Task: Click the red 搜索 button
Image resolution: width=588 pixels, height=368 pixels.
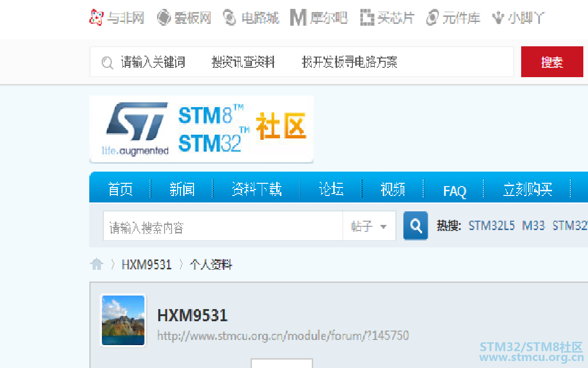Action: (552, 62)
